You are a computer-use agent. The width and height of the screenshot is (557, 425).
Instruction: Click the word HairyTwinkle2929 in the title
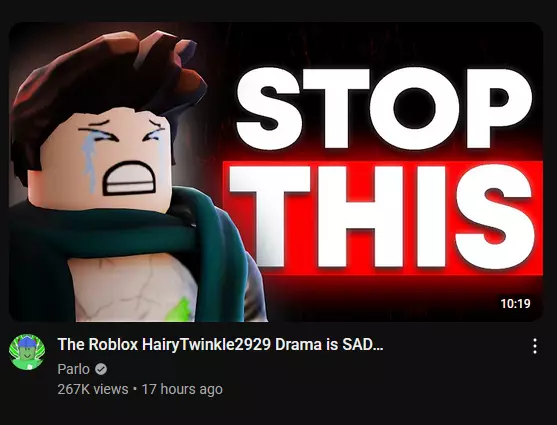click(206, 344)
